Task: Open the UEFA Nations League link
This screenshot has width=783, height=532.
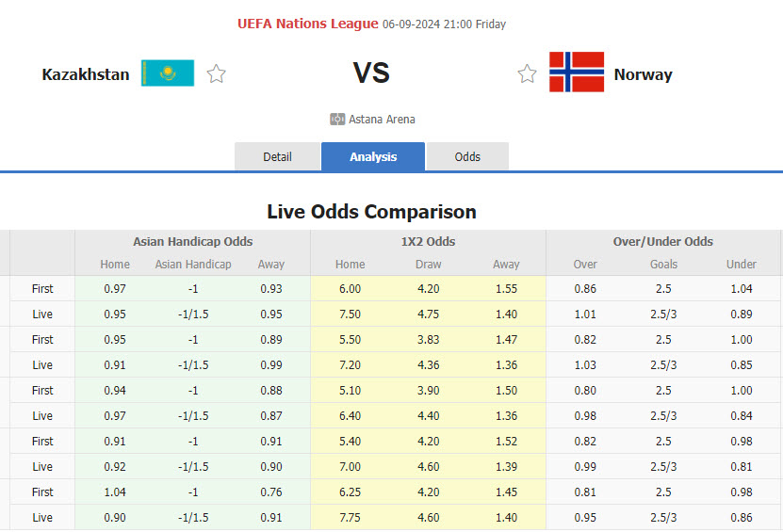Action: (307, 24)
